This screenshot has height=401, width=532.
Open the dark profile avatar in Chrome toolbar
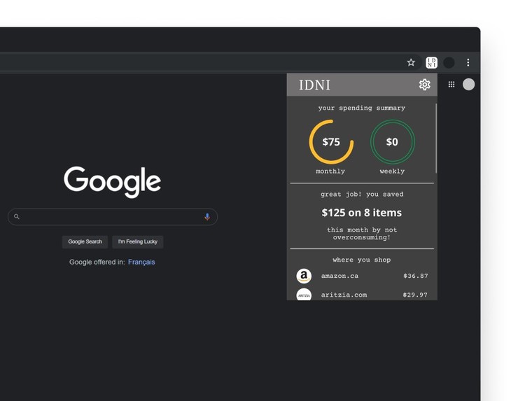pyautogui.click(x=449, y=62)
